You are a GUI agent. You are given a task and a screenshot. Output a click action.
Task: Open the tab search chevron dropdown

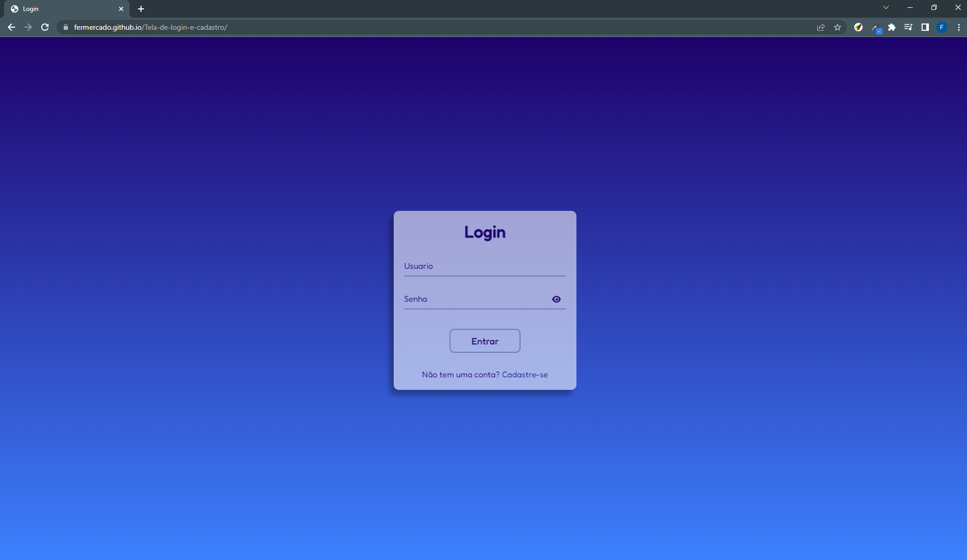coord(886,7)
